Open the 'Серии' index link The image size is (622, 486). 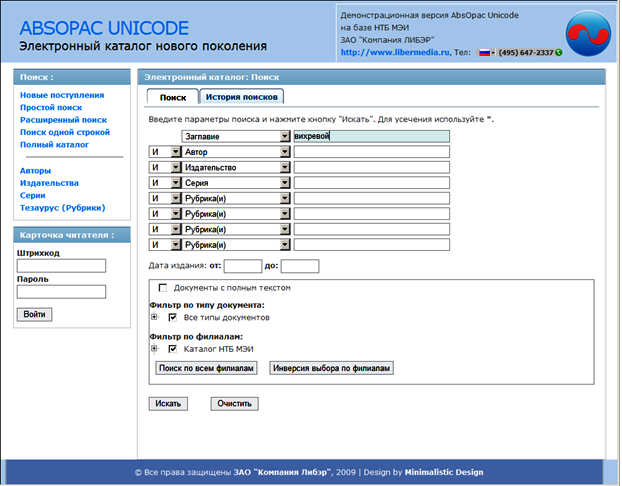click(33, 195)
